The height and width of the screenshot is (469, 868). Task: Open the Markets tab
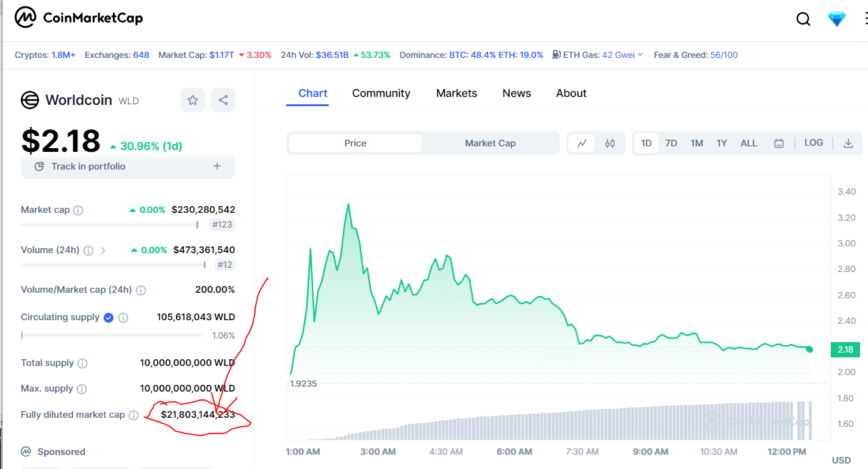(456, 93)
